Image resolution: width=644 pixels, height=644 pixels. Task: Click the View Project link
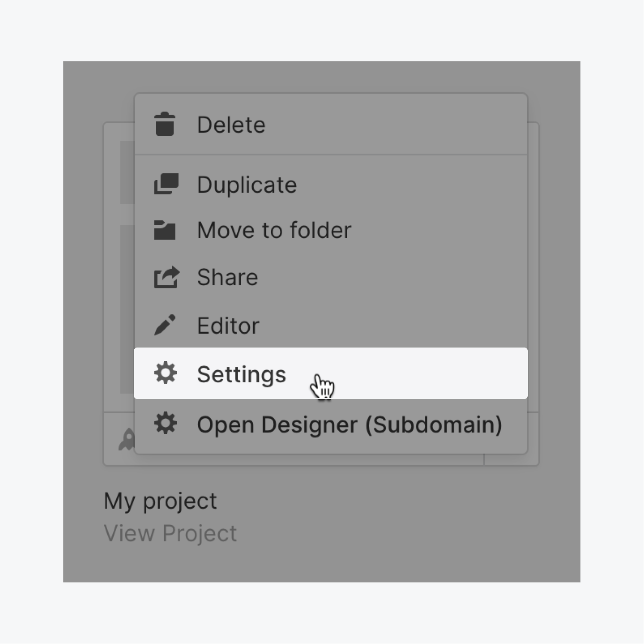170,533
